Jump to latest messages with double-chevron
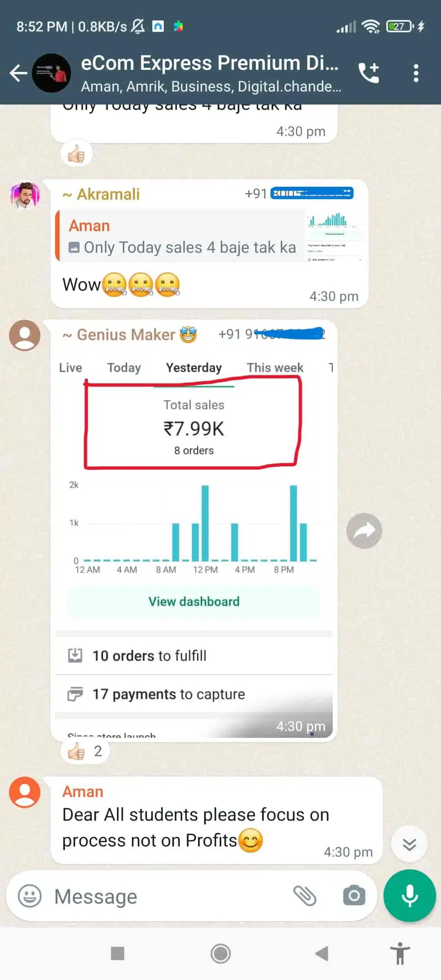The image size is (441, 980). coord(409,844)
